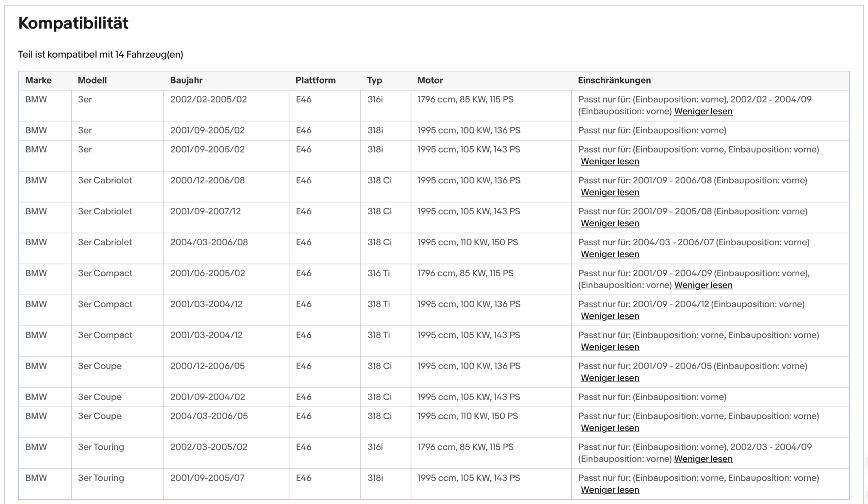Image resolution: width=868 pixels, height=504 pixels.
Task: Click the 'Typ' column header
Action: (x=375, y=80)
